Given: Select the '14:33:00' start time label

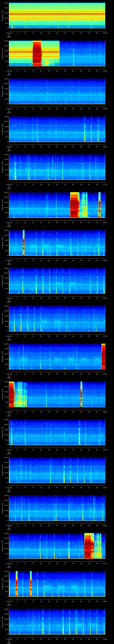Looking at the screenshot, I should pos(9,450).
